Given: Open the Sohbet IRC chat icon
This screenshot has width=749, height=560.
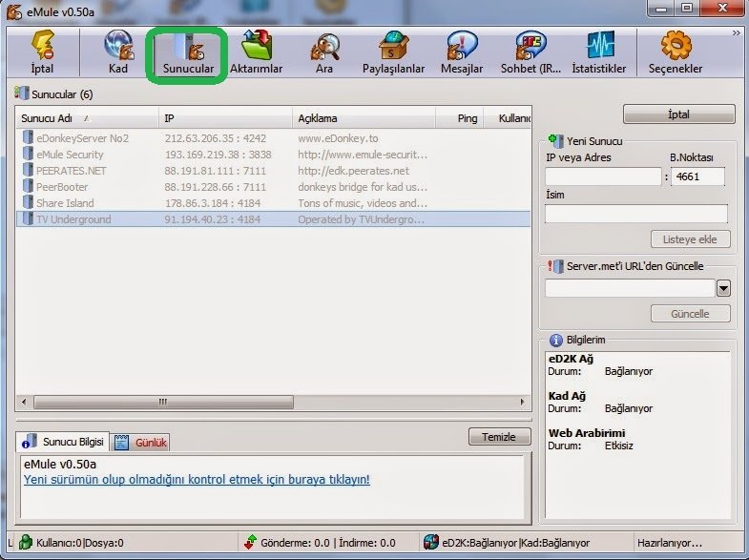Looking at the screenshot, I should 531,52.
